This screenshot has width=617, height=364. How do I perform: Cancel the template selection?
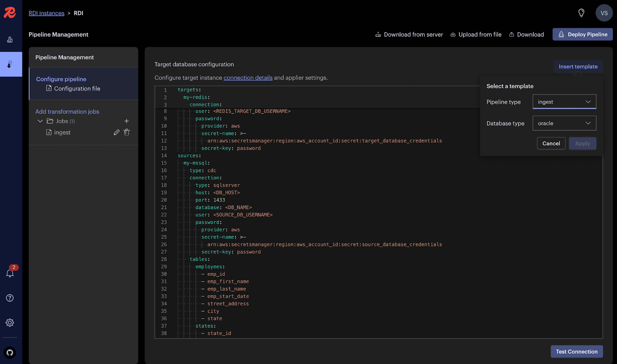pos(551,143)
